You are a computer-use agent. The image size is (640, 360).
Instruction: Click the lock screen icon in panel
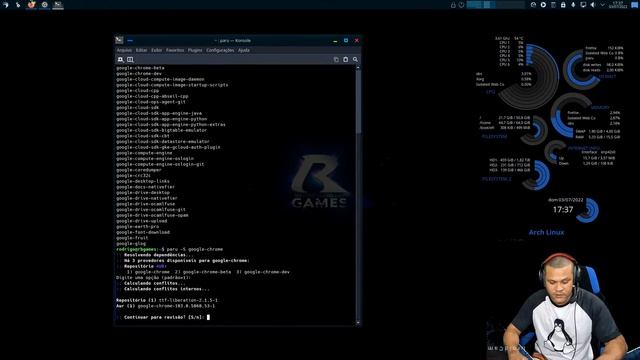tap(453, 5)
